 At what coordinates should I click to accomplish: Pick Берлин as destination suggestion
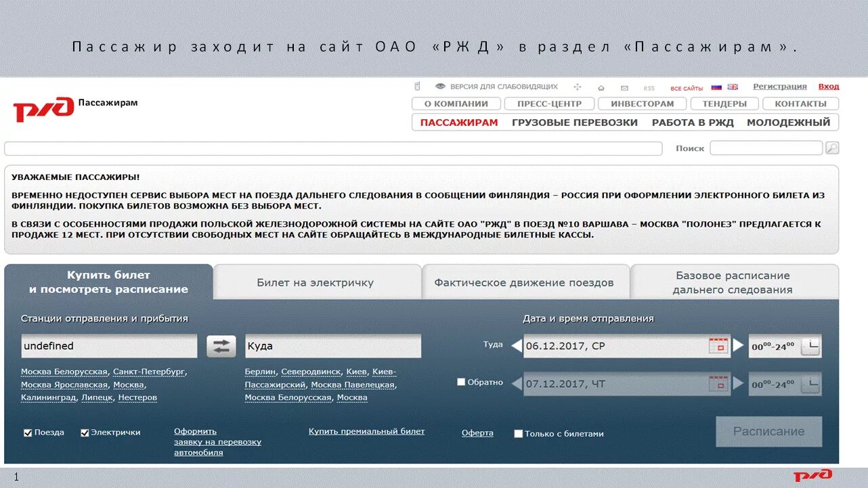[261, 372]
